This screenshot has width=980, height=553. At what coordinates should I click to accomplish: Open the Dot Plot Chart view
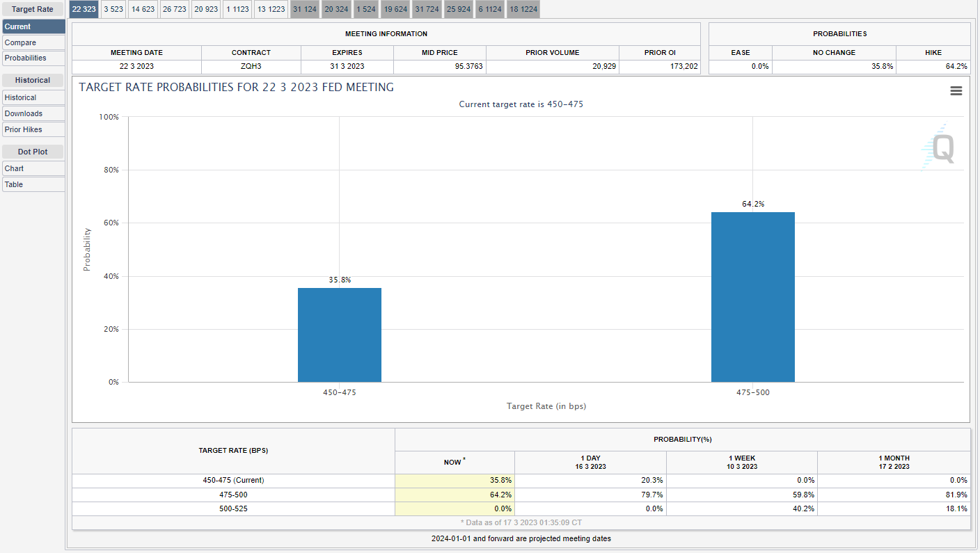click(33, 168)
